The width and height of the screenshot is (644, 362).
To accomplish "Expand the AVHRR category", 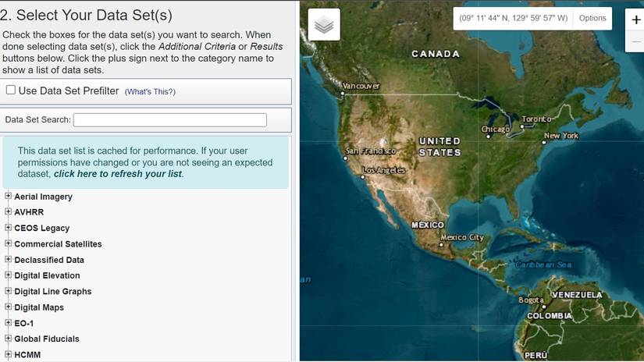I will click(x=8, y=211).
